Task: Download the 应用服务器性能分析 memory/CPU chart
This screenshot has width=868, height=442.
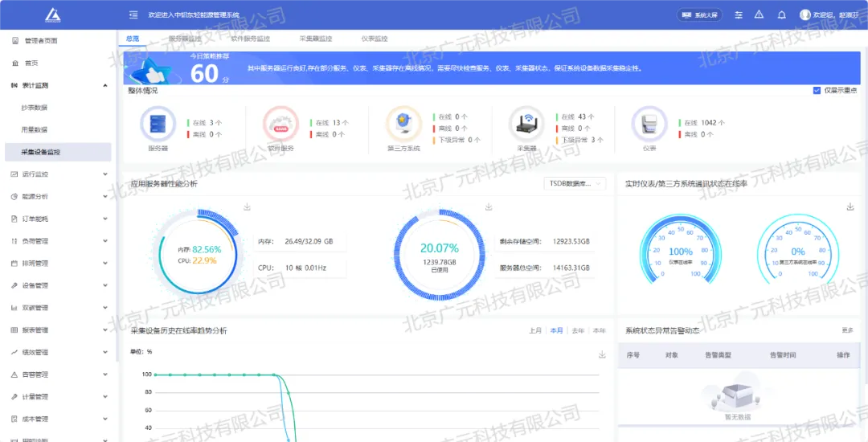Action: (247, 207)
